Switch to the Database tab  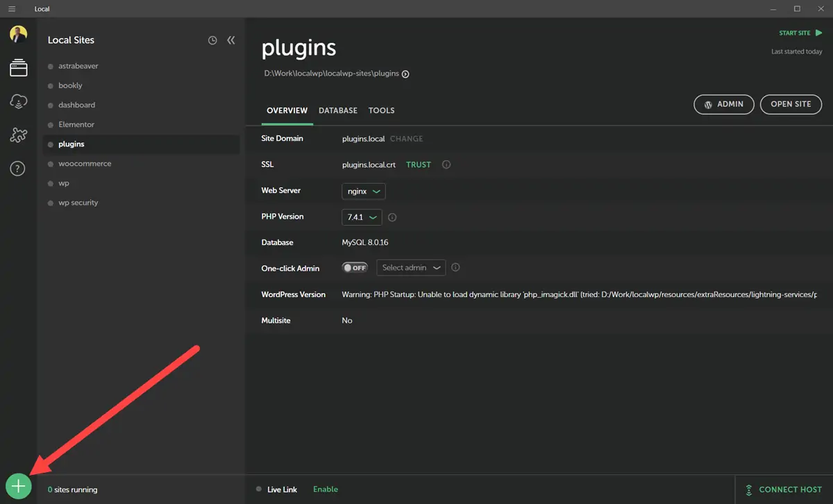[338, 110]
